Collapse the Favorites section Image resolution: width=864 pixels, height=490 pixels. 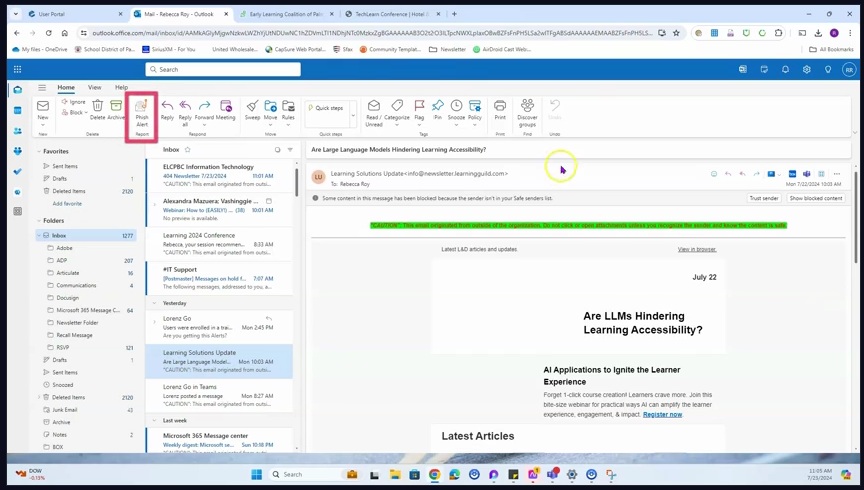pyautogui.click(x=39, y=151)
